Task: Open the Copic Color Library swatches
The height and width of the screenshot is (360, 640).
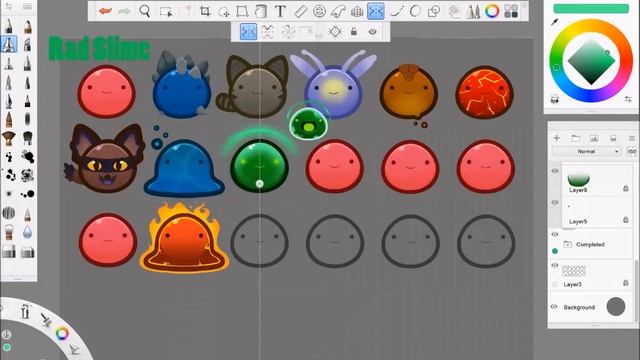Action: (511, 11)
